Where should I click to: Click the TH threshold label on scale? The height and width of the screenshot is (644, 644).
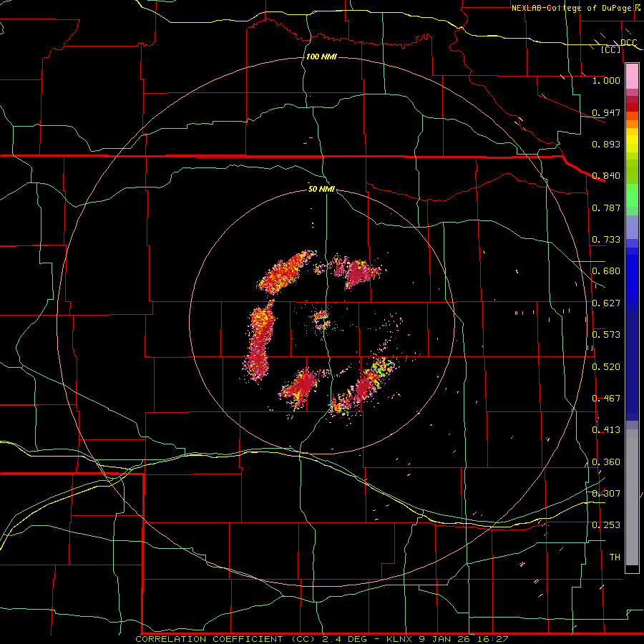pos(615,557)
